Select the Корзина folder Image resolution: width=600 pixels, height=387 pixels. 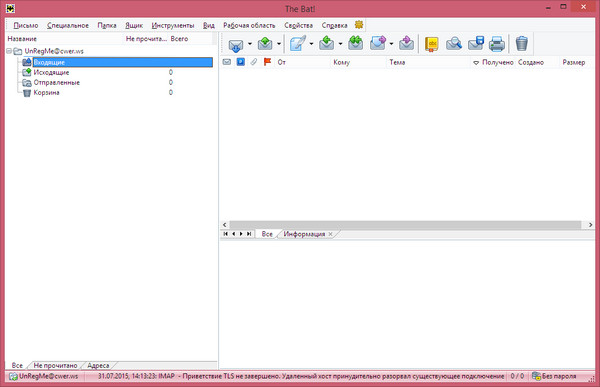tap(46, 93)
